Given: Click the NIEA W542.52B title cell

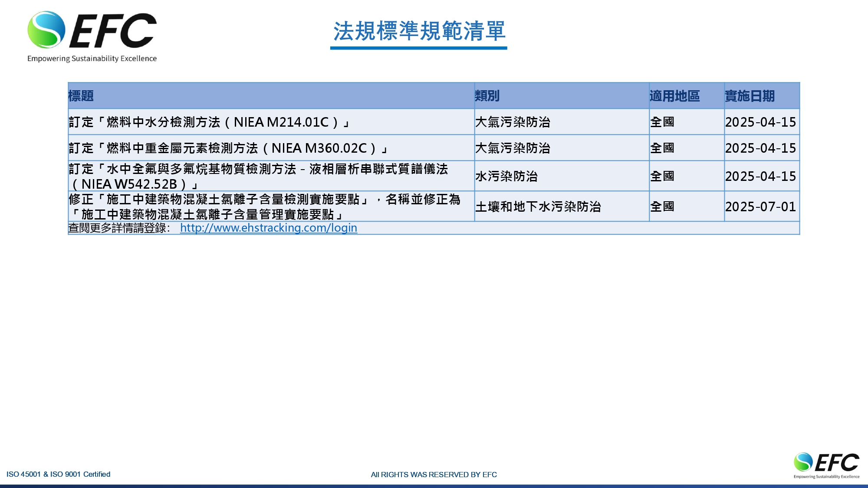Looking at the screenshot, I should (258, 176).
